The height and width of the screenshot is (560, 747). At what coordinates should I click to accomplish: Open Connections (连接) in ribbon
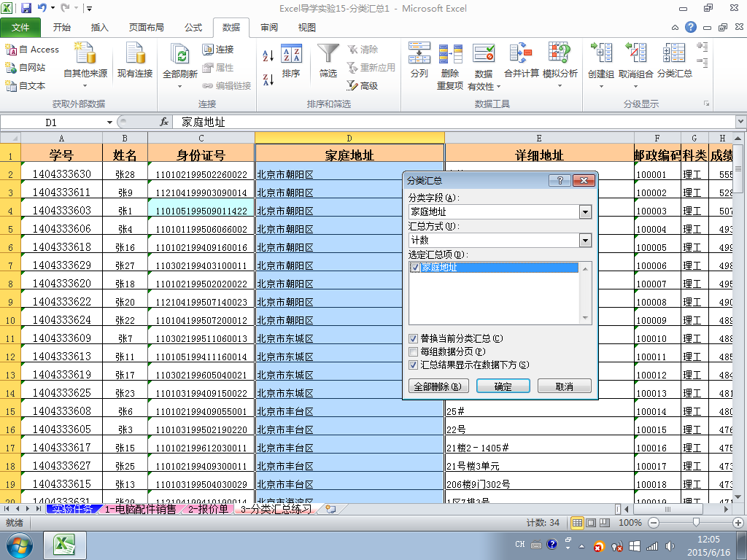[x=218, y=49]
